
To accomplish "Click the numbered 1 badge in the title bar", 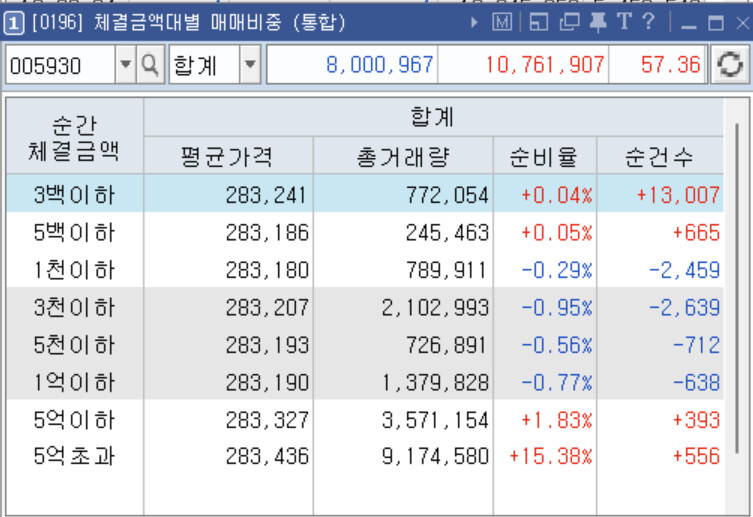I will coord(13,23).
